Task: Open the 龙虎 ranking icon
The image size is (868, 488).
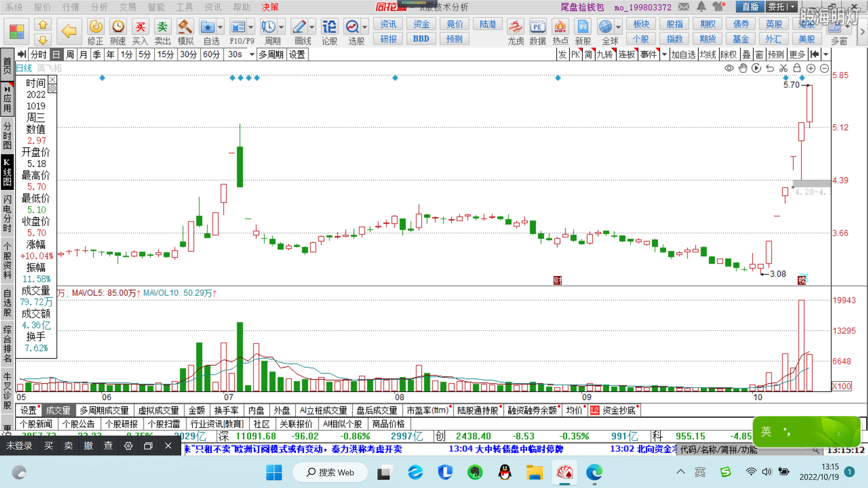Action: (x=515, y=32)
